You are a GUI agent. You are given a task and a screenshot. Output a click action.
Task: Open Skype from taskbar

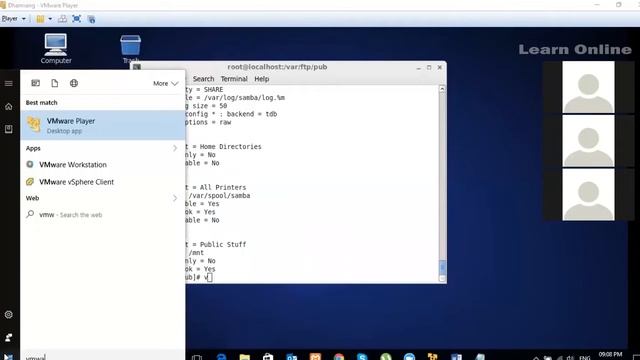point(362,357)
